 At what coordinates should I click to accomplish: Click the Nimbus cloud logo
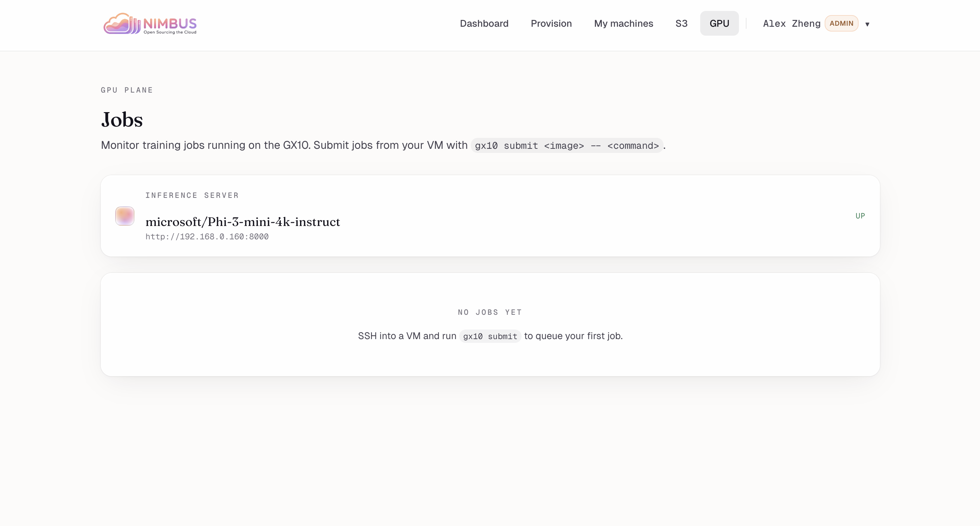[x=121, y=24]
